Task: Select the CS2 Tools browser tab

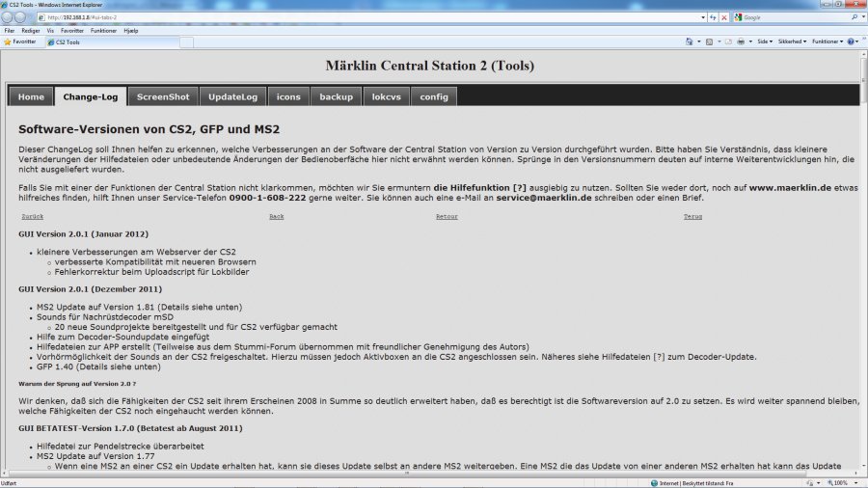Action: pyautogui.click(x=111, y=42)
